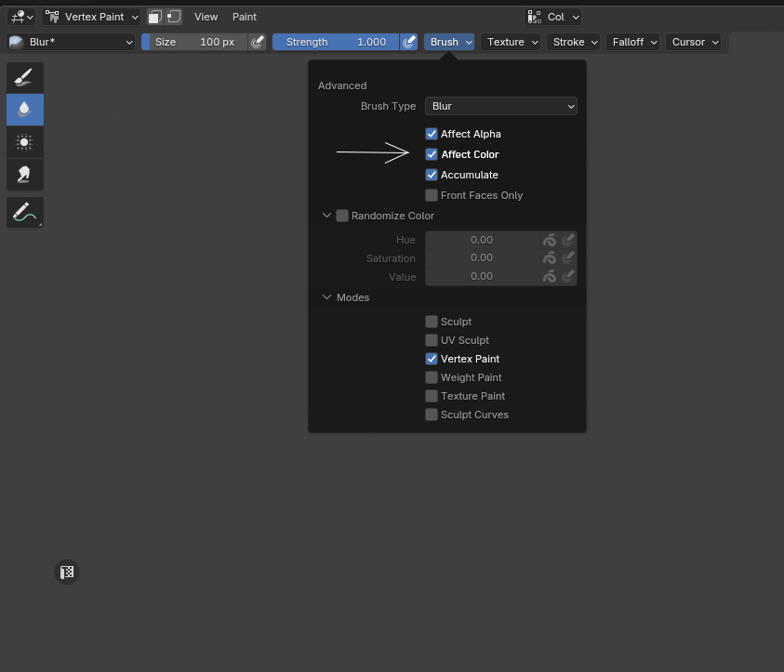Open the Falloff settings panel
This screenshot has width=784, height=672.
point(633,42)
